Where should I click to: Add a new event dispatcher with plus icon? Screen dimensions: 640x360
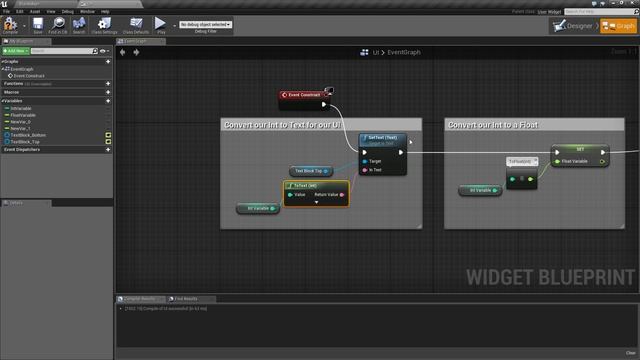tap(108, 150)
